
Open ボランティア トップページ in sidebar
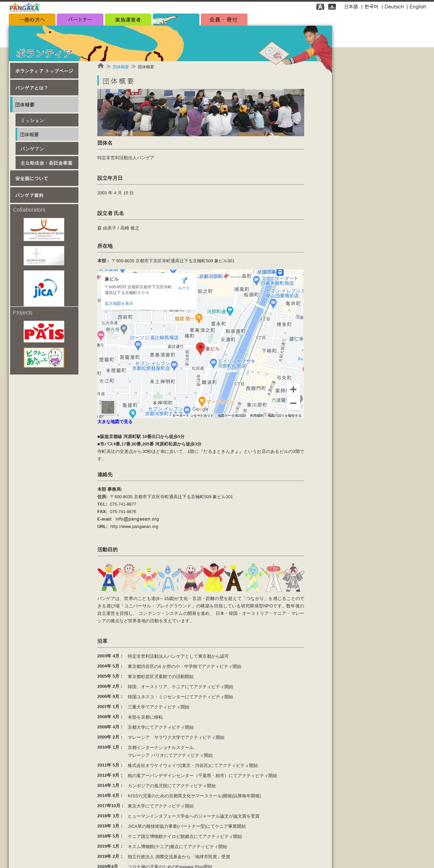[x=44, y=71]
